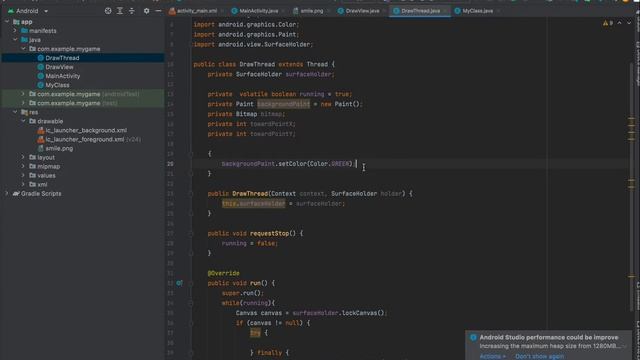Expand the layout folder
Screen dimensions: 640x360
tap(23, 157)
